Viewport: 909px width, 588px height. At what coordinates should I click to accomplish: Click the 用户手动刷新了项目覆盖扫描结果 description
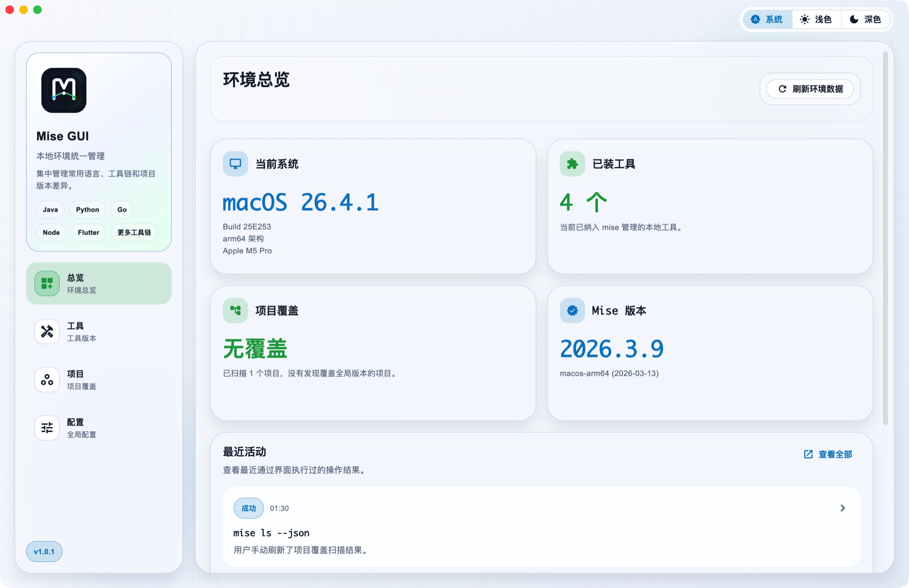pos(302,550)
